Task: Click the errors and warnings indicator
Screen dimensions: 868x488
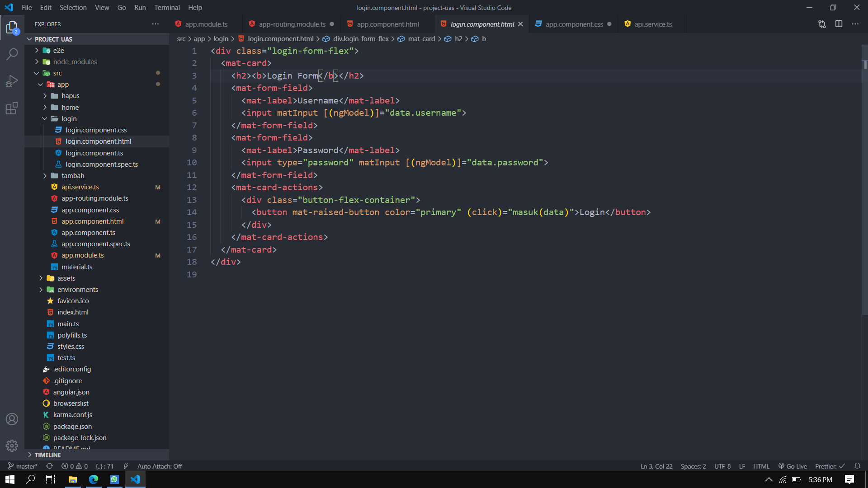Action: coord(75,466)
